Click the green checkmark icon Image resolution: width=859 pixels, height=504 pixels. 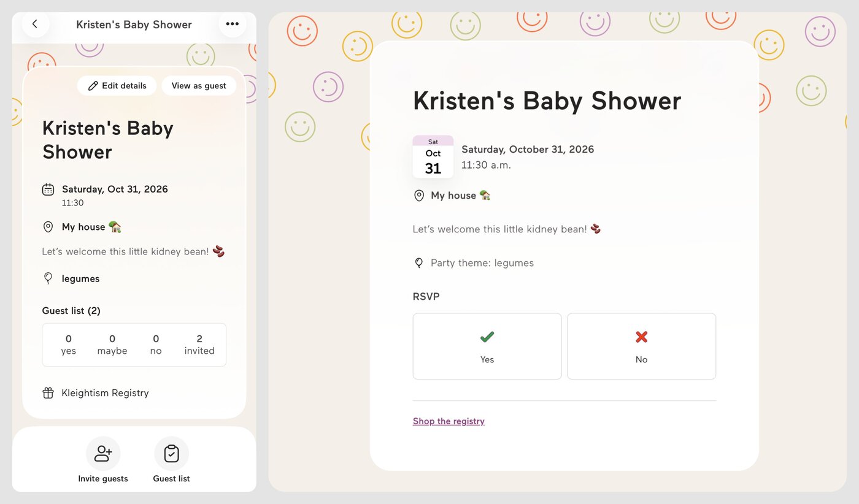coord(487,337)
